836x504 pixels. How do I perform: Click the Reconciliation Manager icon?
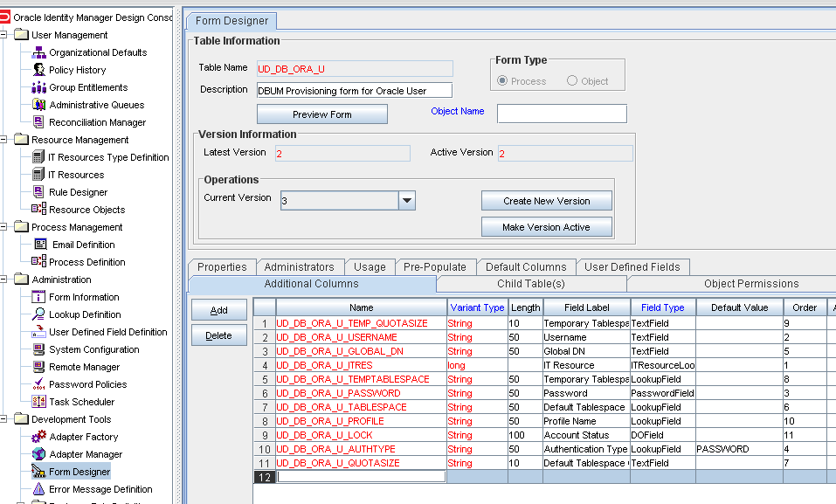(x=39, y=122)
